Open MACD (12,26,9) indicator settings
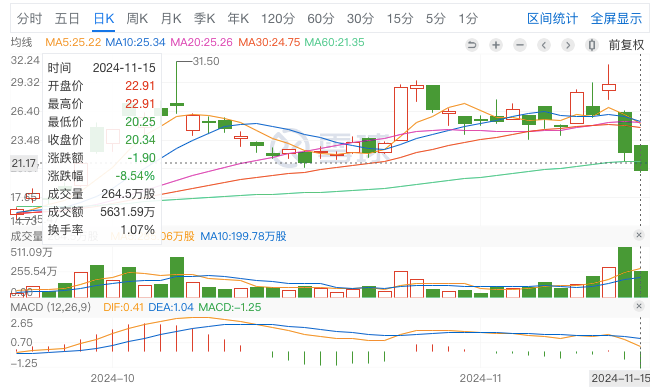The image size is (656, 389). point(51,307)
